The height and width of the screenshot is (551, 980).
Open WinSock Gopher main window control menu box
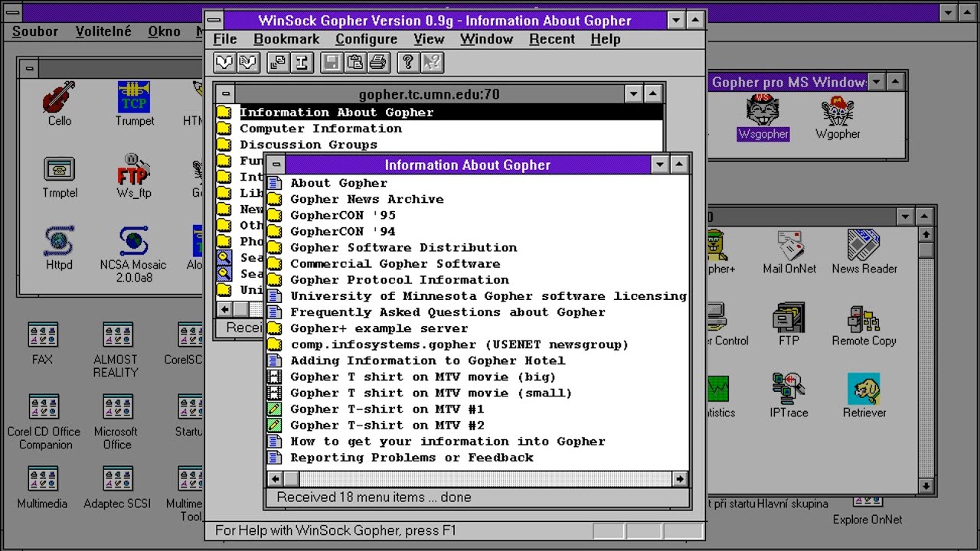coord(214,21)
